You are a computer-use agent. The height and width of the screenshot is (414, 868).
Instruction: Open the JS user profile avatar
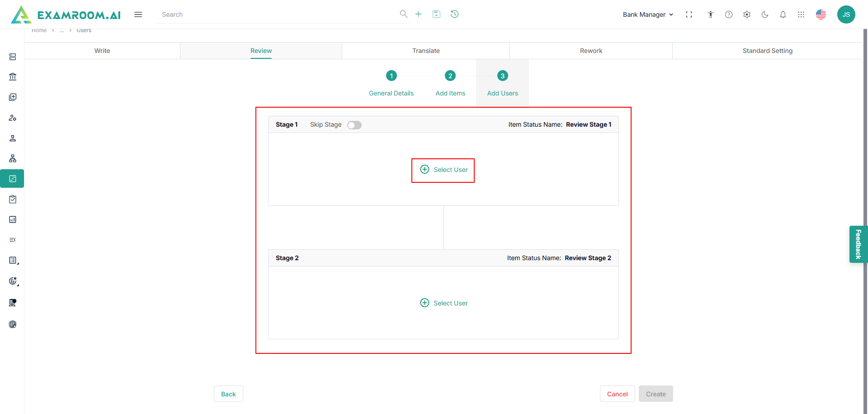(846, 14)
